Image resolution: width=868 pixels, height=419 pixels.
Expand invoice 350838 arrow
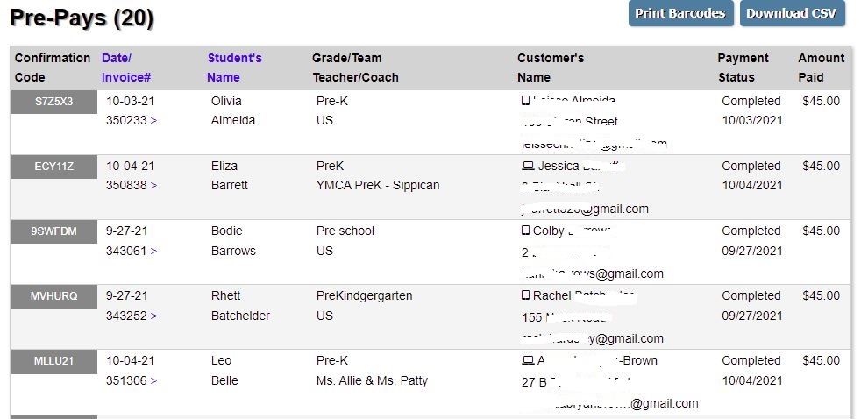[x=153, y=186]
